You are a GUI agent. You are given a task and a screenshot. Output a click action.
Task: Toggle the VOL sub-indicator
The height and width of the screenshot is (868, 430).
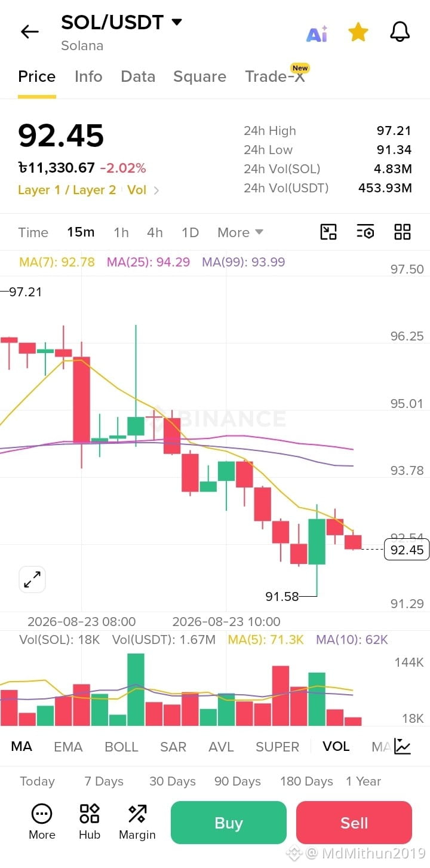coord(336,747)
